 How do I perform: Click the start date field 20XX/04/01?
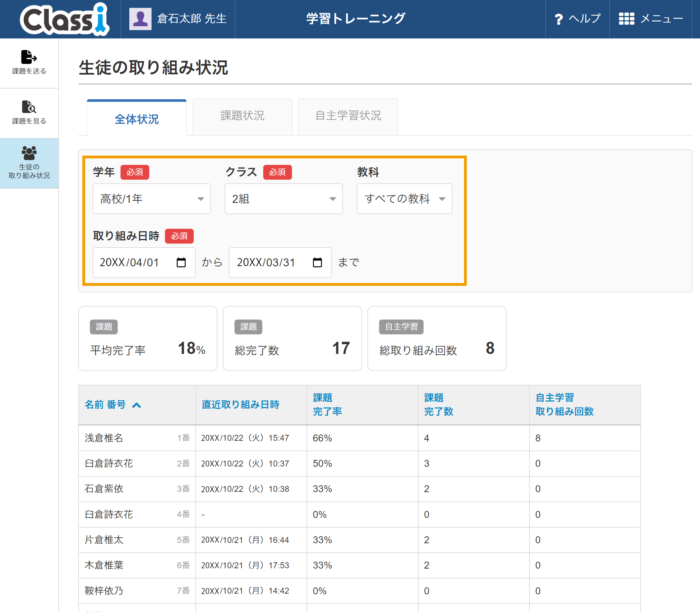coord(144,262)
